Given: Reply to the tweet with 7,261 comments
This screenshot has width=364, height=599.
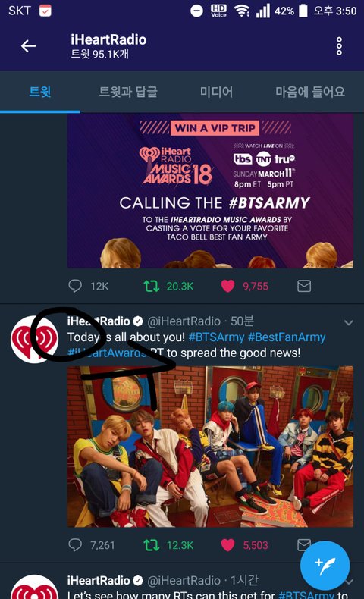Looking at the screenshot, I should [75, 544].
